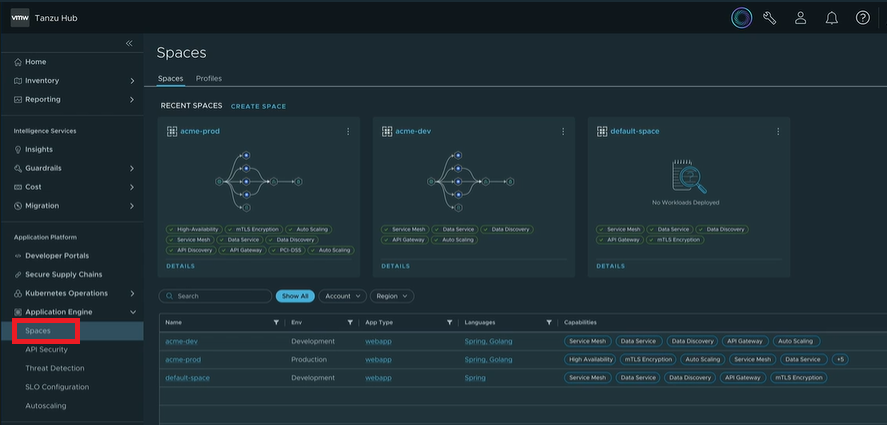Open the acme-dev card kebab menu

(x=563, y=131)
